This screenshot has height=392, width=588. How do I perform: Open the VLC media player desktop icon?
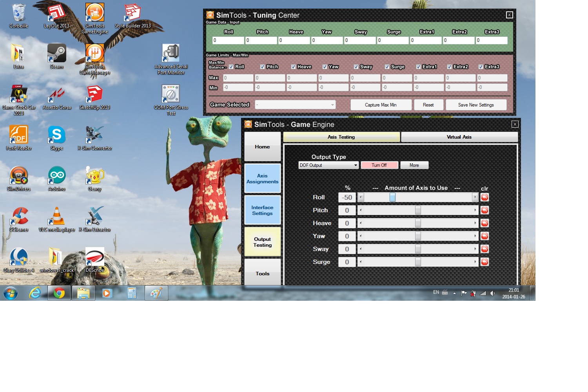[x=57, y=220]
